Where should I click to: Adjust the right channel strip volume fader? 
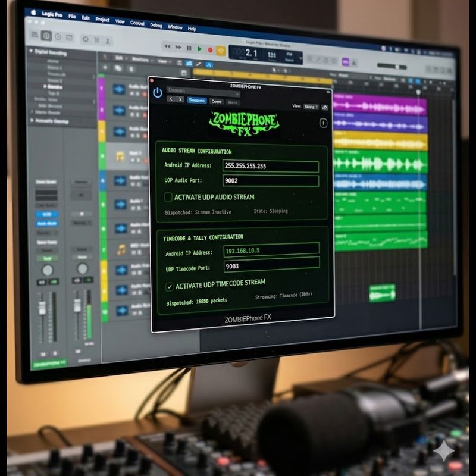point(77,305)
